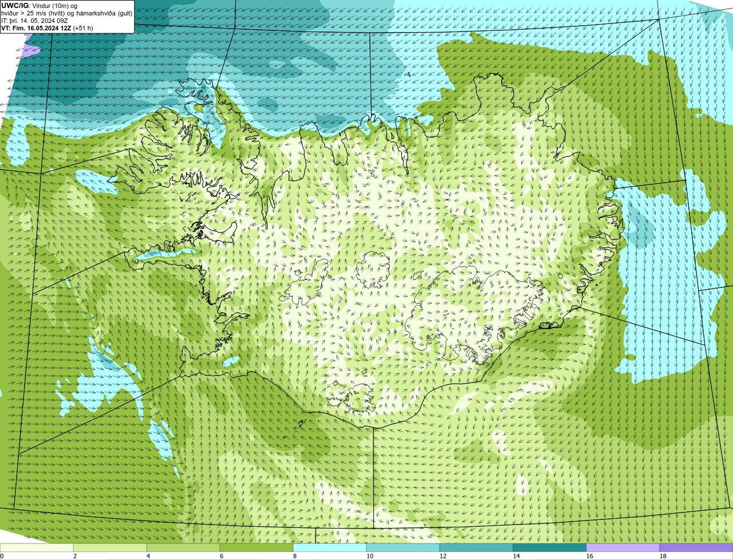Click the "0" label on the color scale

(x=2, y=556)
